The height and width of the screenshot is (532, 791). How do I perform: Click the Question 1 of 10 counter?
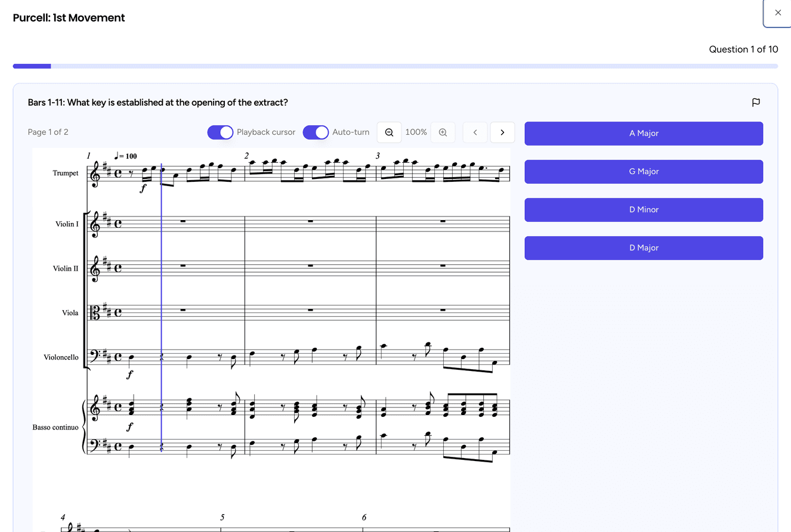[743, 50]
